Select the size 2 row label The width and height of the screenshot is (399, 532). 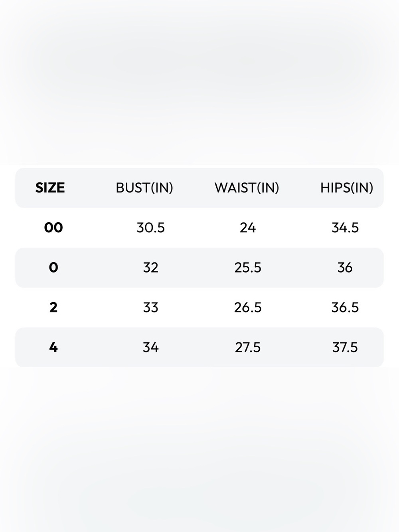[53, 307]
